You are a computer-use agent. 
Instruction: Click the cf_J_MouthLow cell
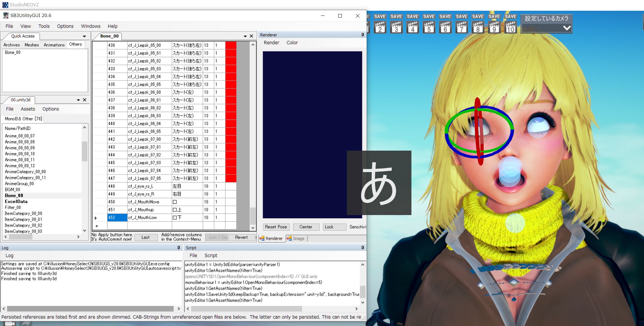point(150,218)
